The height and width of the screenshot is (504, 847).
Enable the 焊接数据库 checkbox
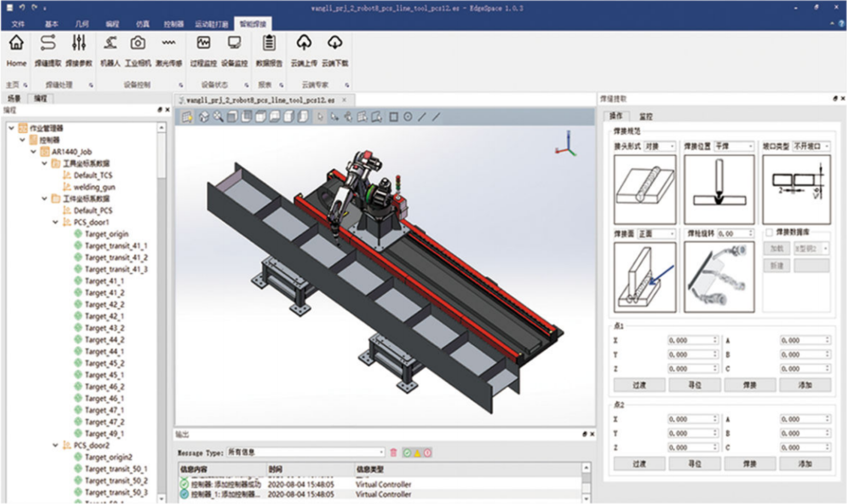[769, 233]
